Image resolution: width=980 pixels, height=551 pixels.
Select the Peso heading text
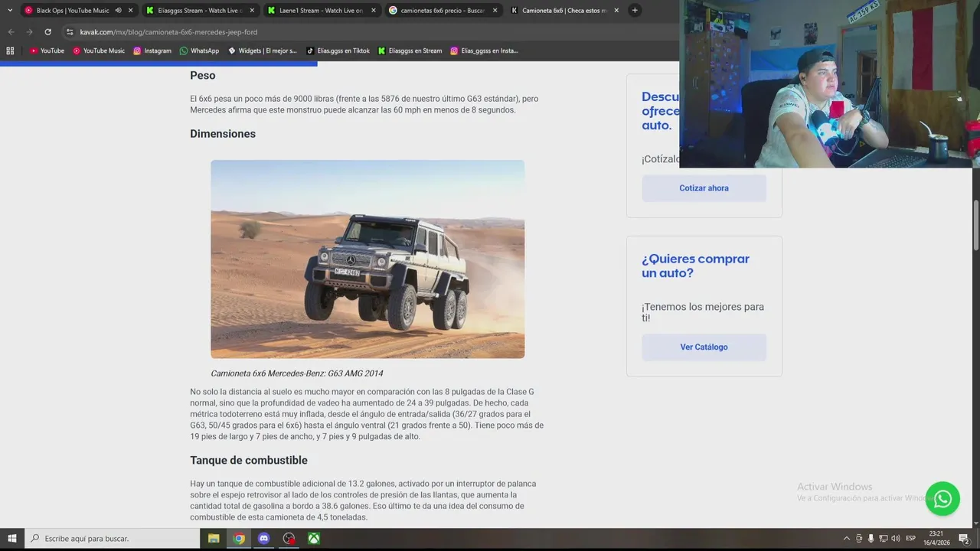point(203,76)
